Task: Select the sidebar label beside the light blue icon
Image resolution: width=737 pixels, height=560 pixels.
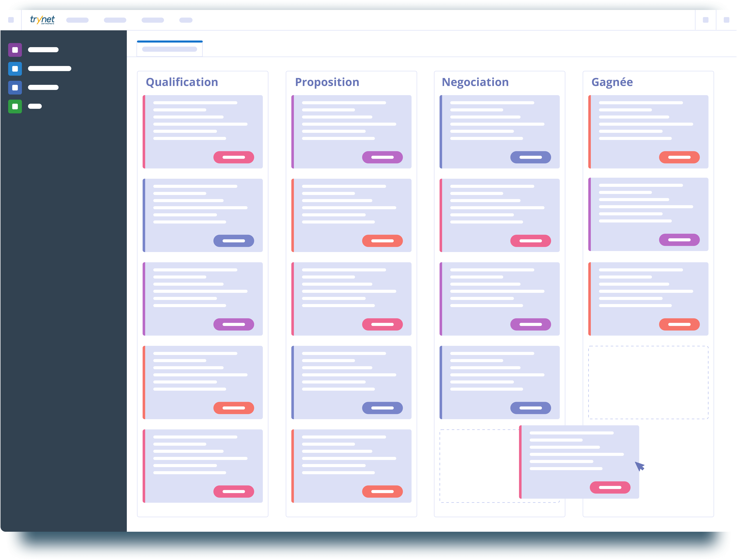Action: [50, 69]
